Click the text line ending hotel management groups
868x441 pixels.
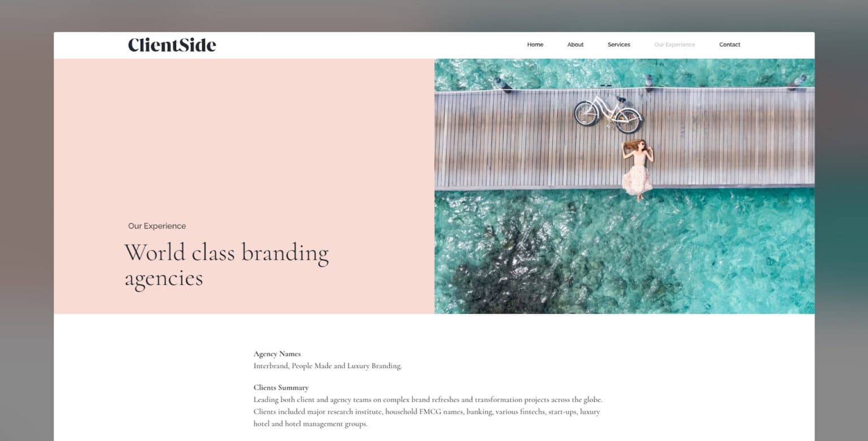click(310, 424)
